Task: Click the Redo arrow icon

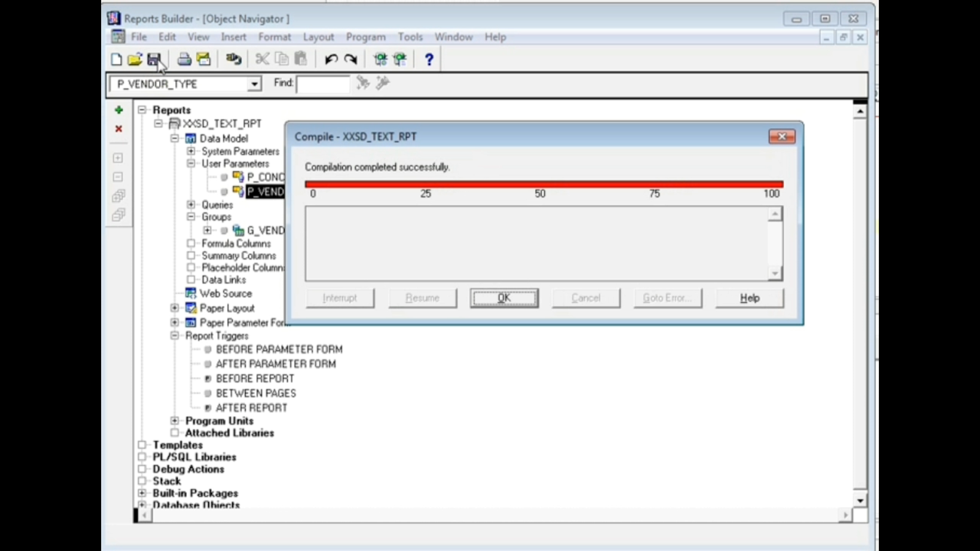Action: tap(350, 58)
